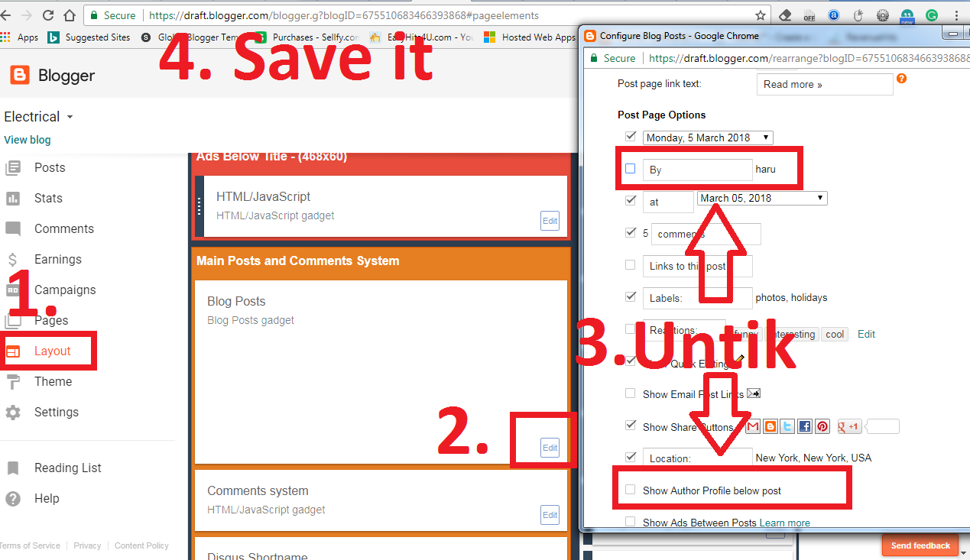Open the EasyHits4U bookmark
970x560 pixels.
tap(422, 37)
